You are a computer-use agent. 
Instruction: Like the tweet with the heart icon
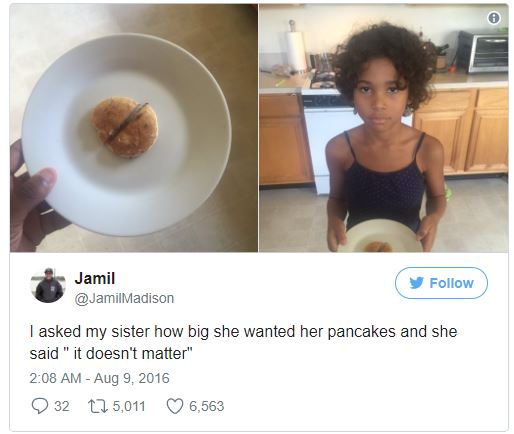(x=175, y=406)
